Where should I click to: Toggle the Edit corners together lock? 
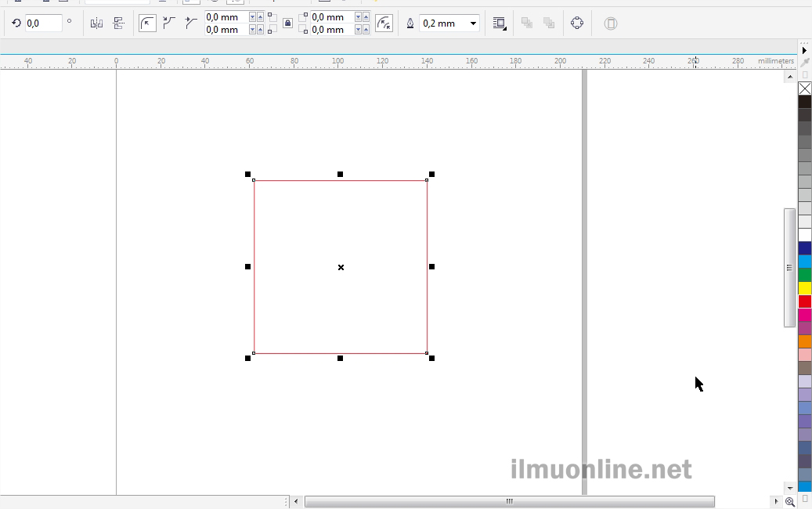[287, 23]
